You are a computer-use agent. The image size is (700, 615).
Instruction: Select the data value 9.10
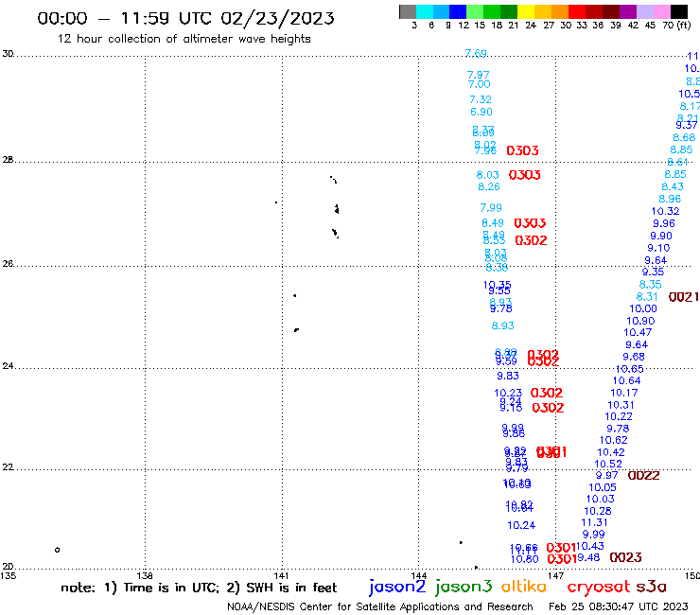point(658,248)
